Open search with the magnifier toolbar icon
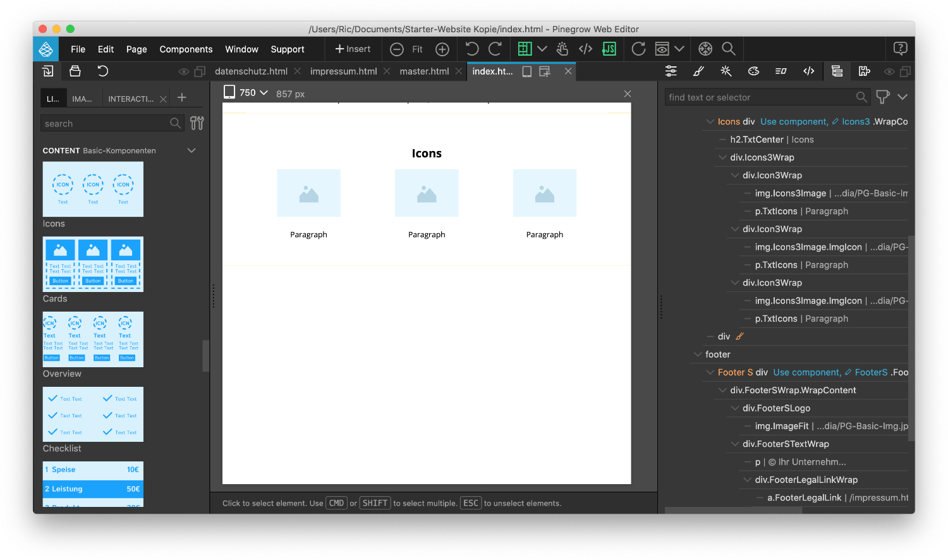The width and height of the screenshot is (948, 560). (x=729, y=49)
